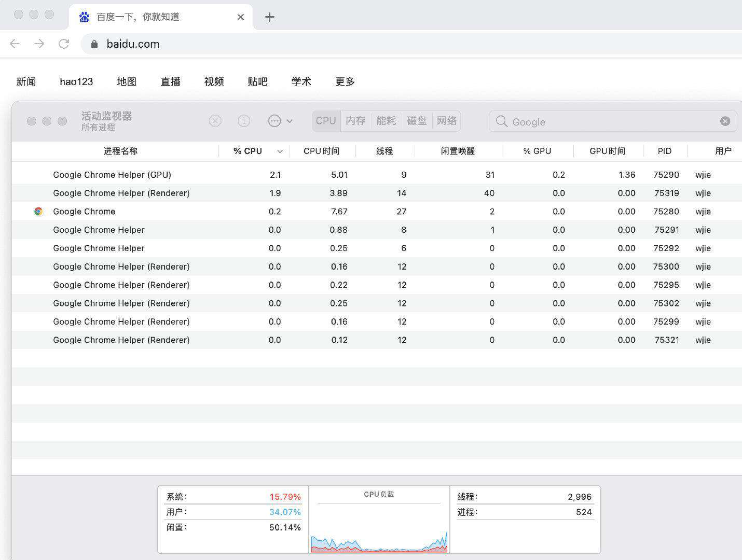The width and height of the screenshot is (742, 560).
Task: Select the Google Chrome Helper (GPU) process row
Action: click(377, 175)
